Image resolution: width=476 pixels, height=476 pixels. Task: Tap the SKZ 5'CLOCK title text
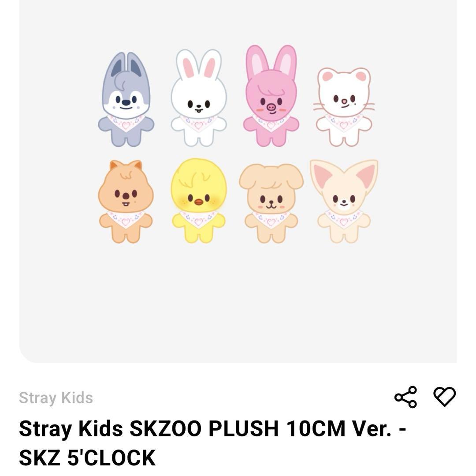coord(88,457)
